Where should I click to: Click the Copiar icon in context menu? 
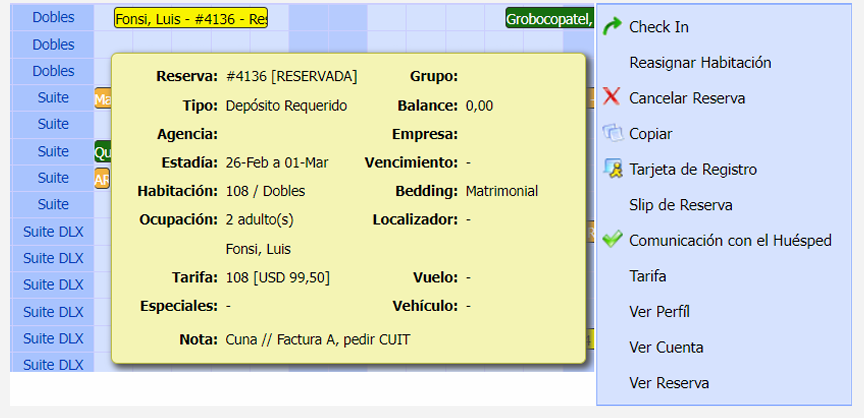coord(612,133)
